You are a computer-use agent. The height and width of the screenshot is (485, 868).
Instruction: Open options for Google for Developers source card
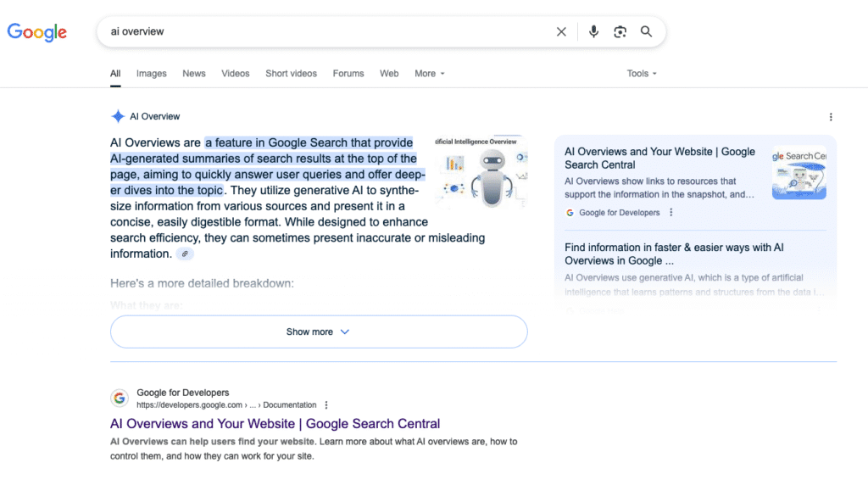(x=671, y=212)
